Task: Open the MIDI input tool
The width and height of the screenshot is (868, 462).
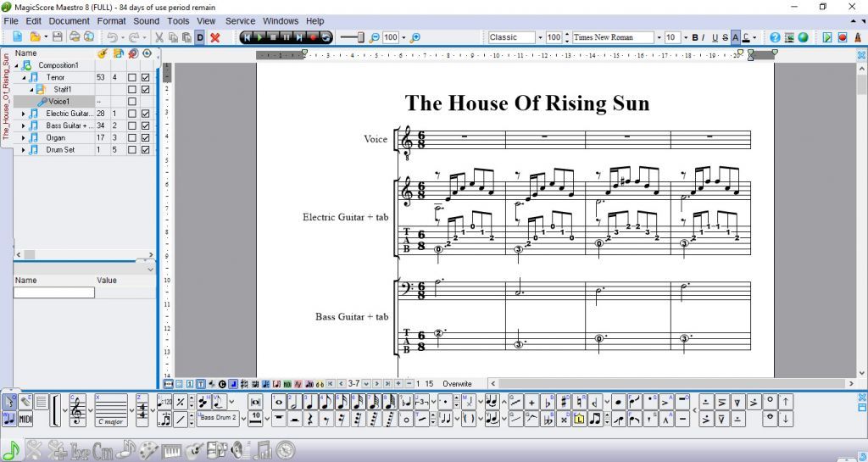Action: (25, 419)
